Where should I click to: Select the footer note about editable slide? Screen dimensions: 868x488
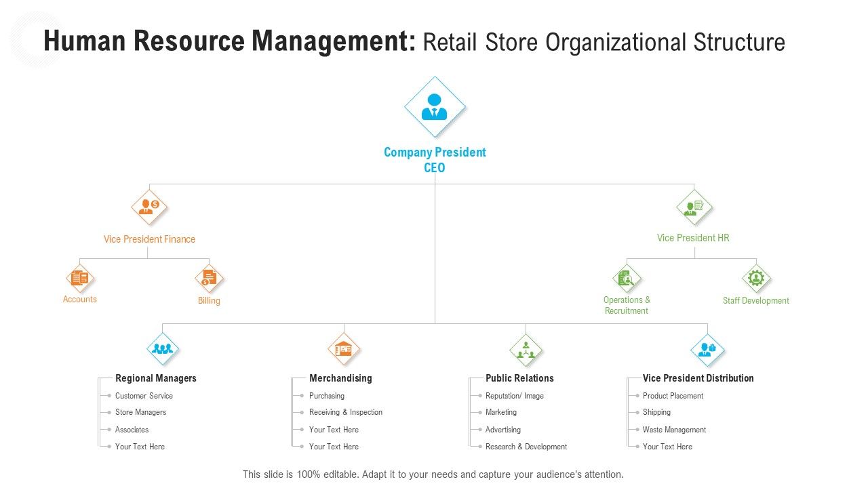click(x=433, y=474)
